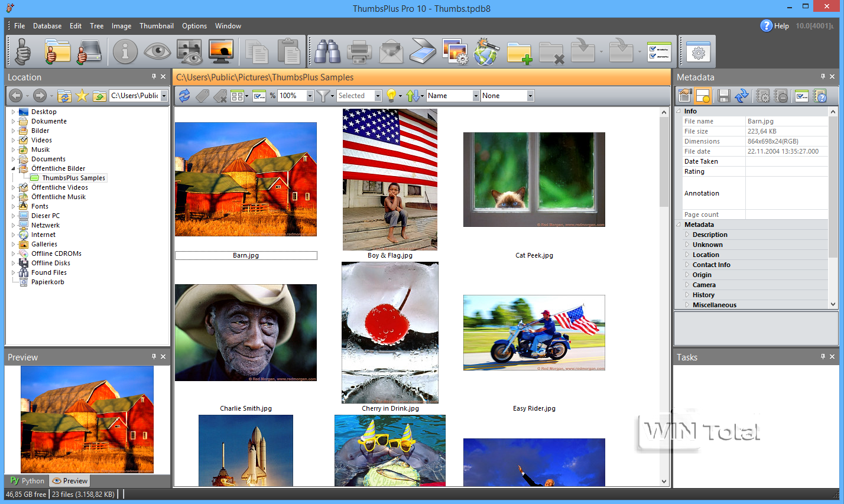Click the printer icon in toolbar
The height and width of the screenshot is (504, 844).
[359, 52]
